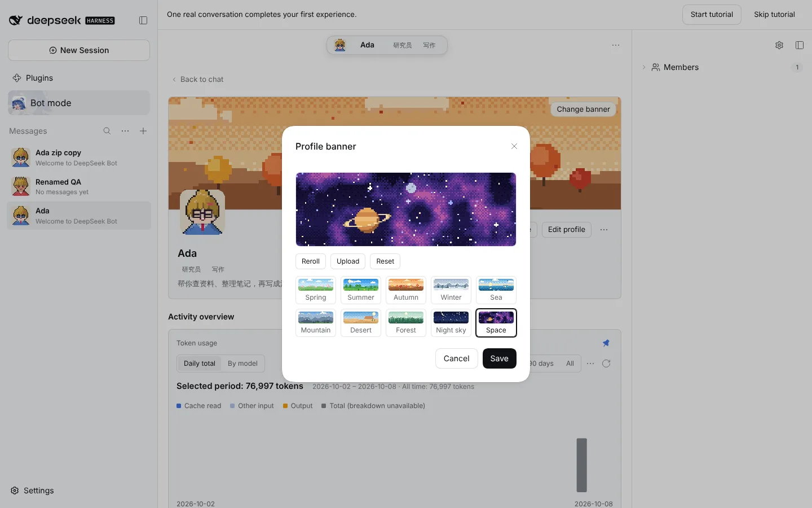This screenshot has height=508, width=812.
Task: Toggle the right sidebar panel icon
Action: [x=800, y=45]
